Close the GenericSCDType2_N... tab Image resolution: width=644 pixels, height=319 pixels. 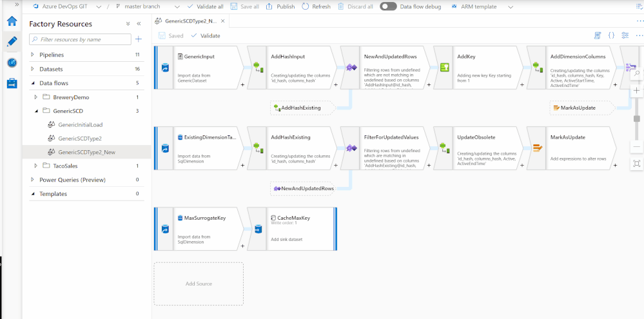coord(222,21)
